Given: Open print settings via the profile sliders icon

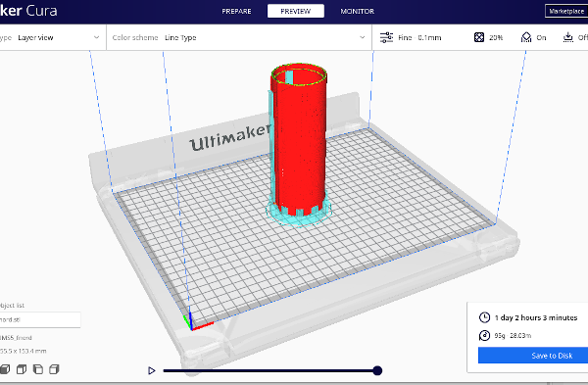Looking at the screenshot, I should 386,37.
